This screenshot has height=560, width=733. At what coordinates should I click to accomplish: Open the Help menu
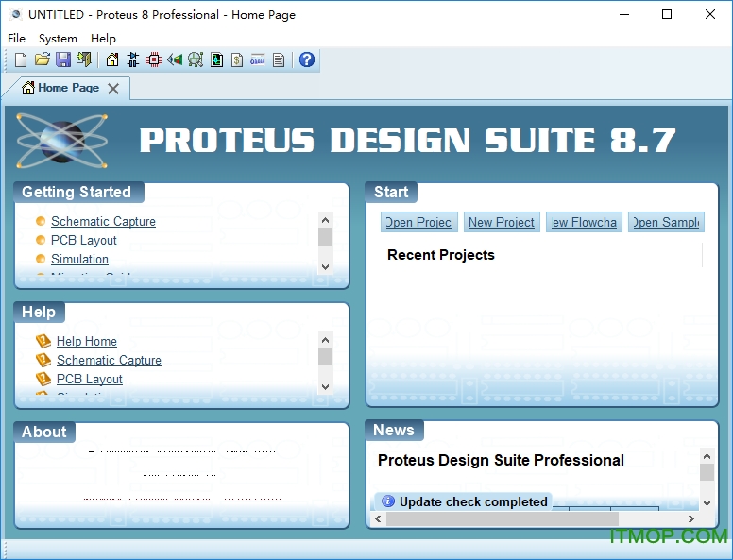103,39
